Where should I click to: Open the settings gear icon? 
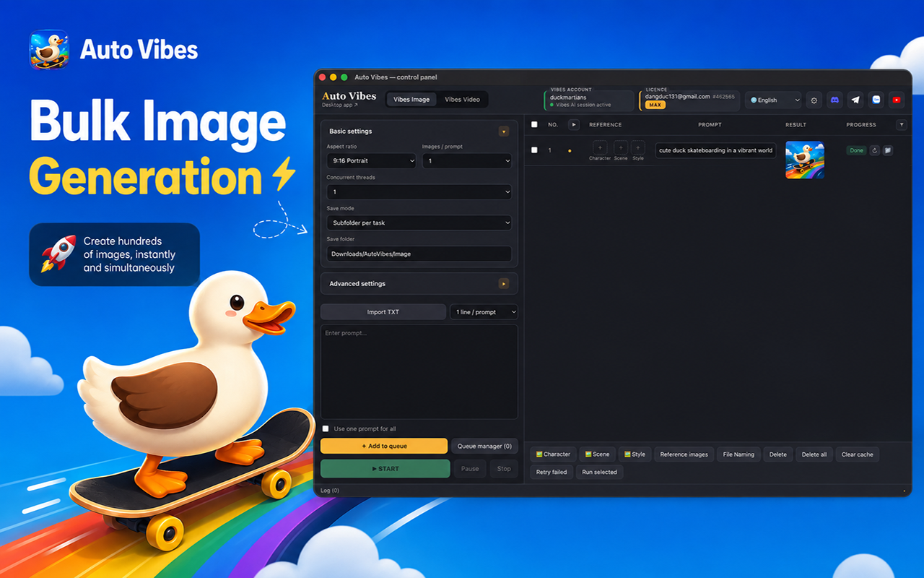click(814, 100)
